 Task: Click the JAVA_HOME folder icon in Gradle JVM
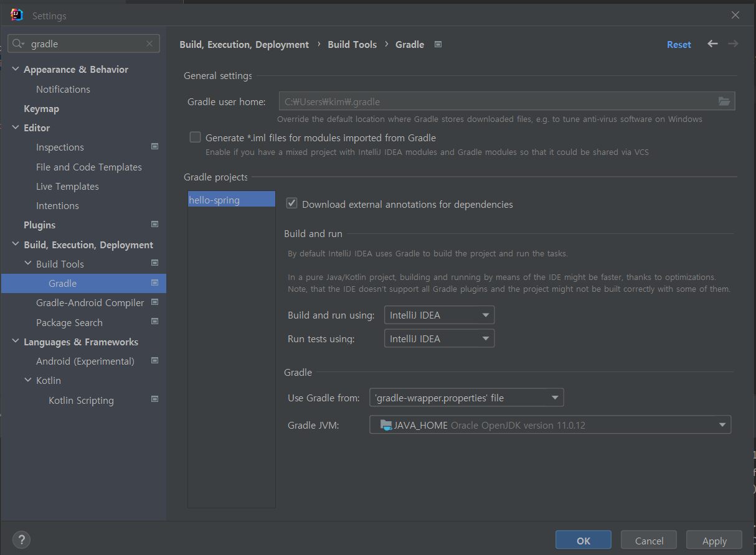coord(386,426)
